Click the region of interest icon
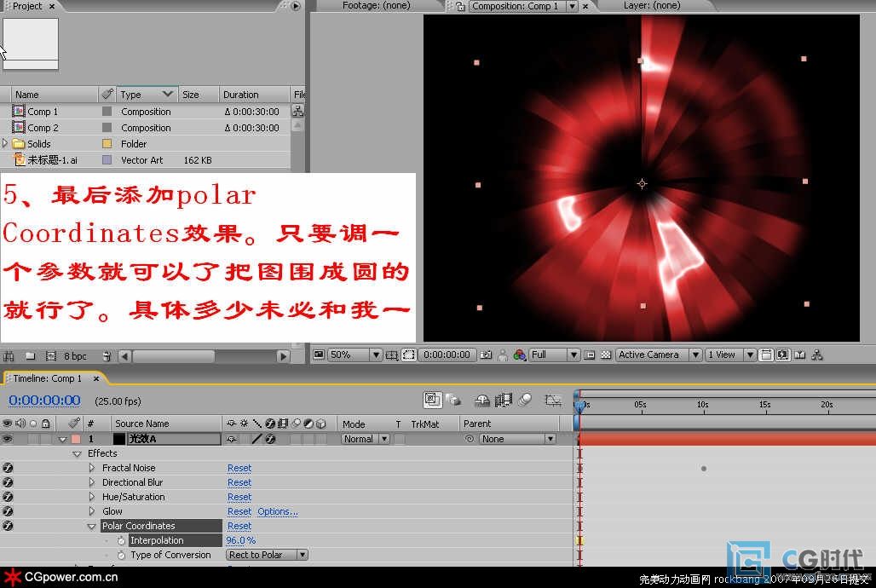Viewport: 876px width, 588px height. pyautogui.click(x=409, y=355)
